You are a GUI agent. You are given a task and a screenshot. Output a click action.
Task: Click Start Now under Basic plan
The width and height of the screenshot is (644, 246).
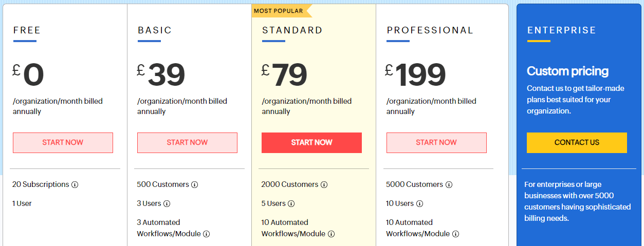pyautogui.click(x=187, y=143)
